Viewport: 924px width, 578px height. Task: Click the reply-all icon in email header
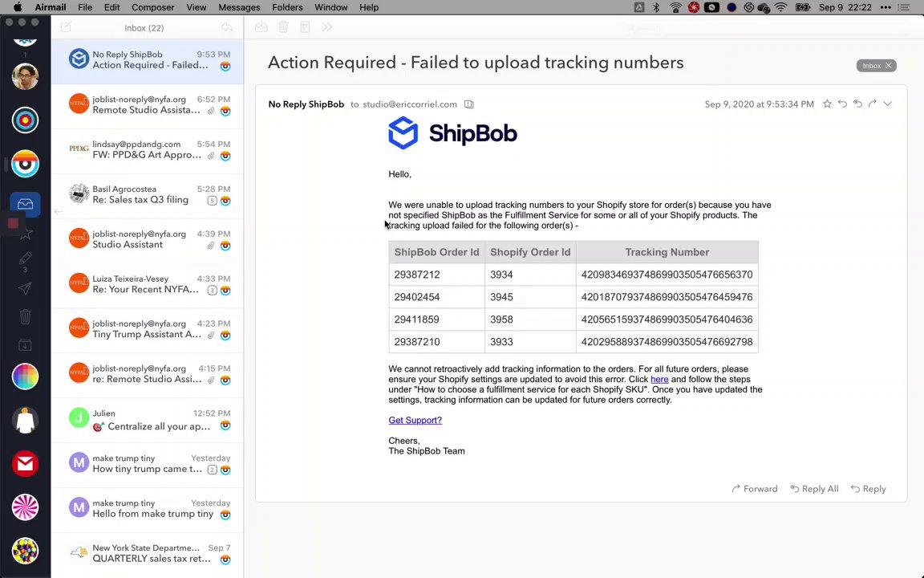click(x=858, y=104)
